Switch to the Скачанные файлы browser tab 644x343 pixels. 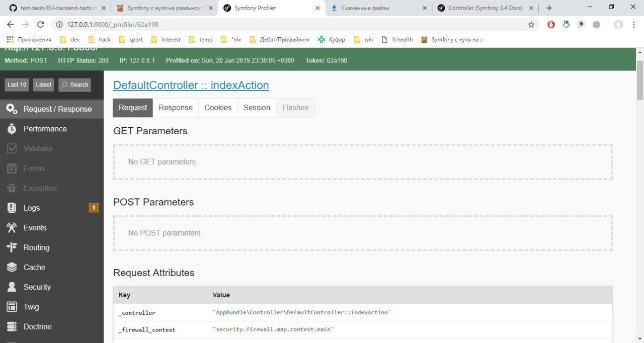[377, 8]
